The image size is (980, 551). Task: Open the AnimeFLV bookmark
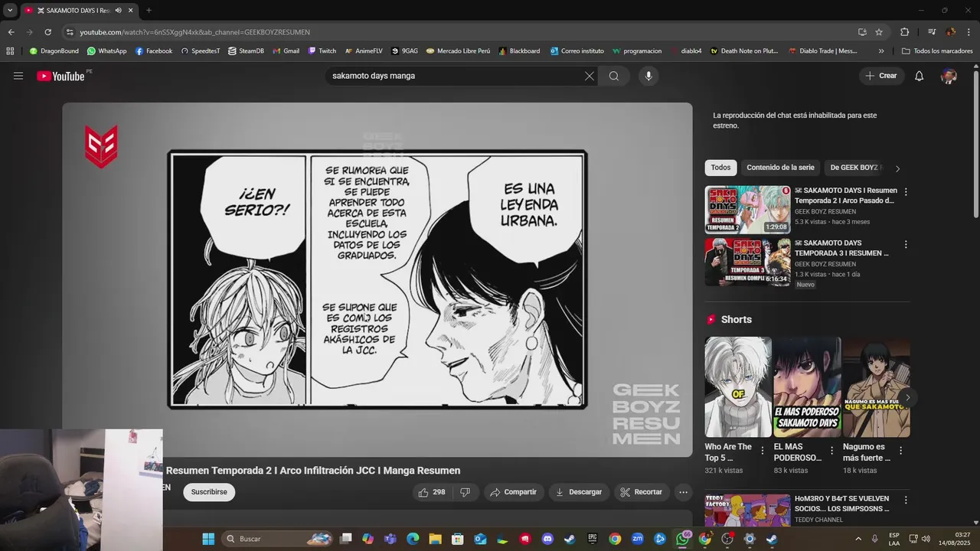pyautogui.click(x=364, y=51)
